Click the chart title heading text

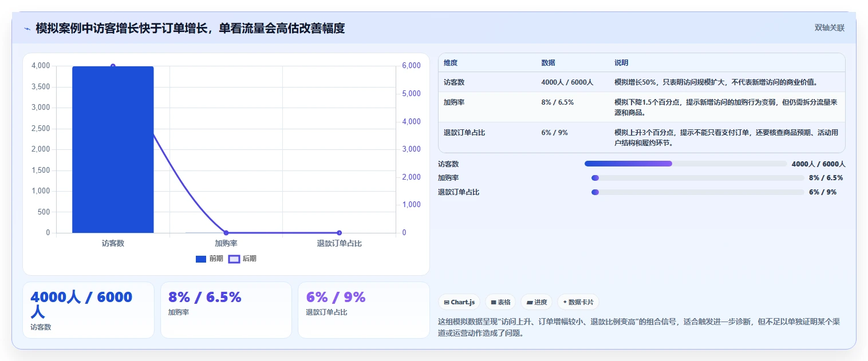pyautogui.click(x=190, y=28)
